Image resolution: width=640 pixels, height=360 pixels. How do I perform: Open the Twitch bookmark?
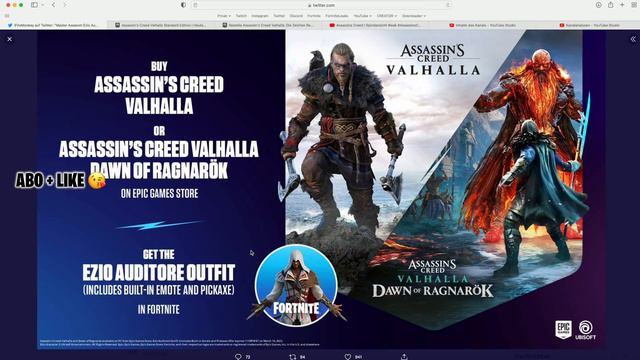241,16
